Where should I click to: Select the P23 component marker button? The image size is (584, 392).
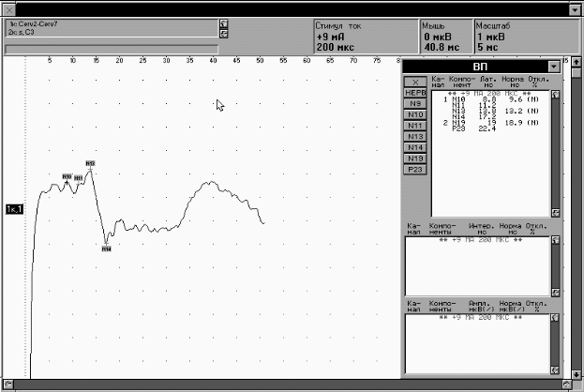click(415, 170)
